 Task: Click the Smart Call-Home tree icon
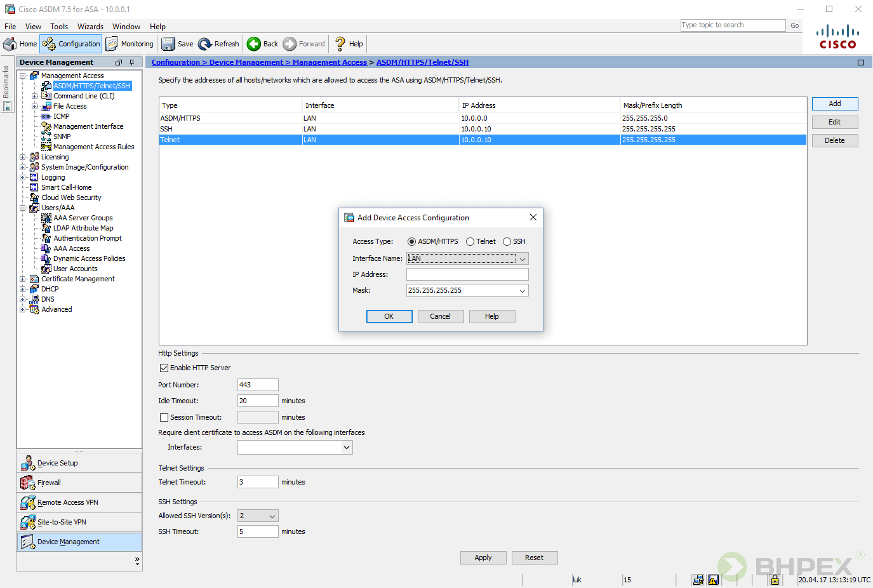[x=34, y=187]
